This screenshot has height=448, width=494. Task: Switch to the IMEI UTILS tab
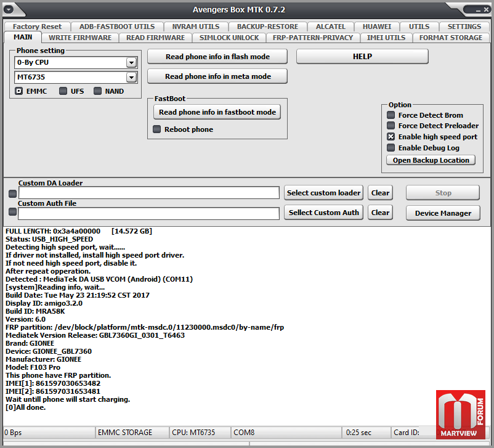pyautogui.click(x=386, y=38)
